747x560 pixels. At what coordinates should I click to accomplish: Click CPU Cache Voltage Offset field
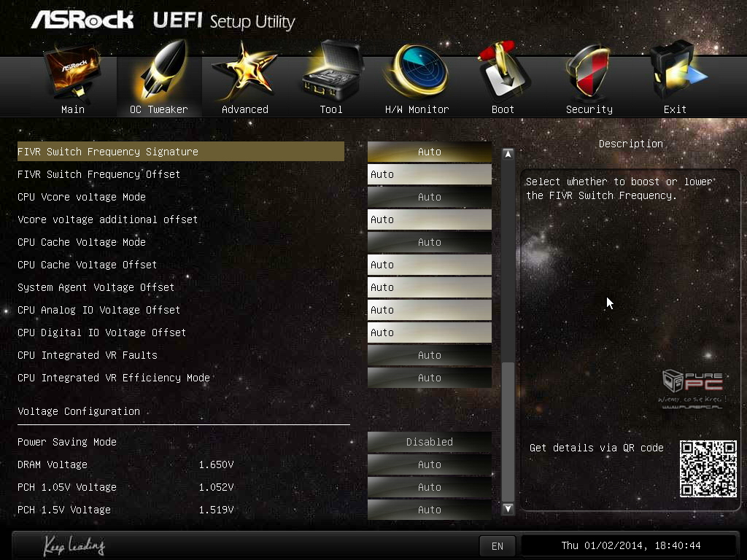[x=429, y=265]
